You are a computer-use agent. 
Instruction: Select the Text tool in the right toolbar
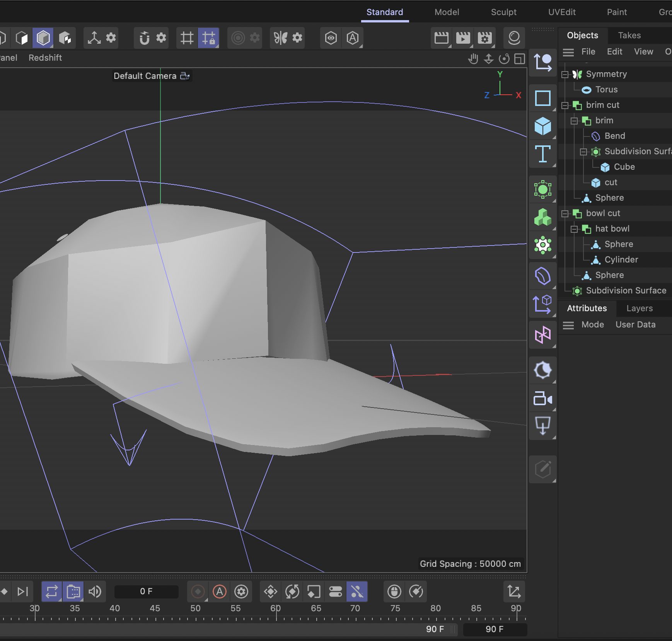click(x=543, y=155)
